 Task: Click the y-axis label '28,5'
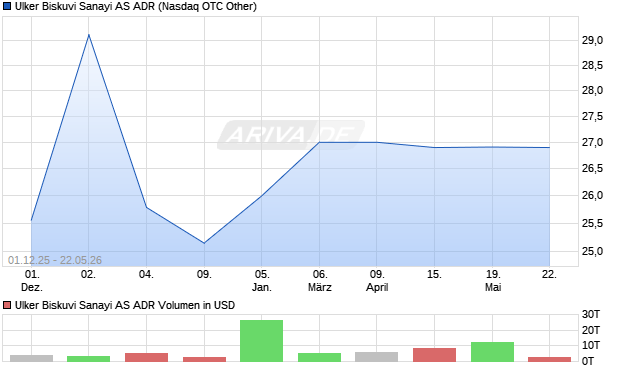click(x=592, y=65)
